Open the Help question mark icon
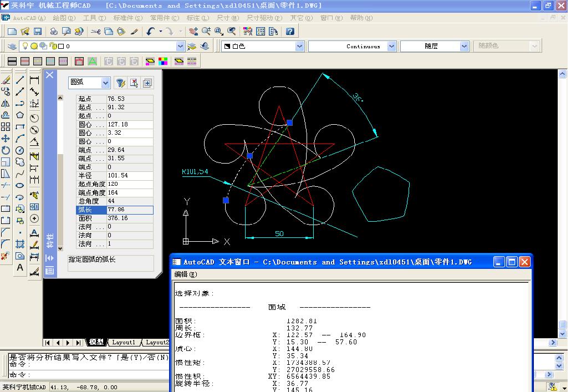 [289, 32]
